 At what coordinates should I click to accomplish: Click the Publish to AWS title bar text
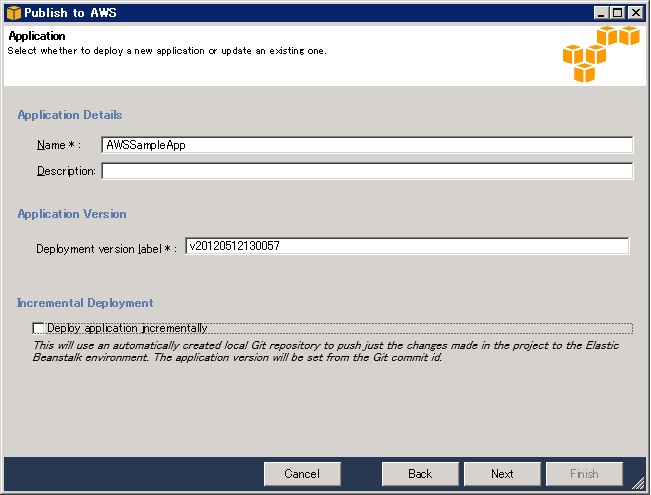[x=70, y=13]
